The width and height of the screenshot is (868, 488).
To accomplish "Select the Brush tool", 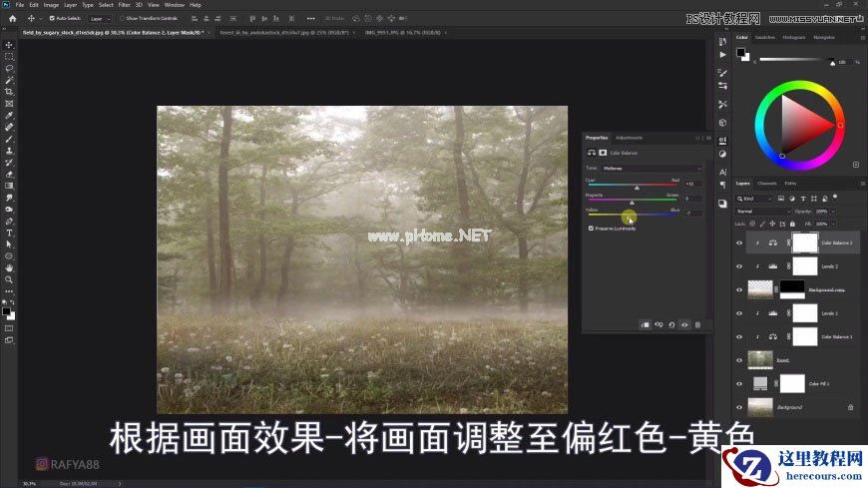I will click(9, 139).
